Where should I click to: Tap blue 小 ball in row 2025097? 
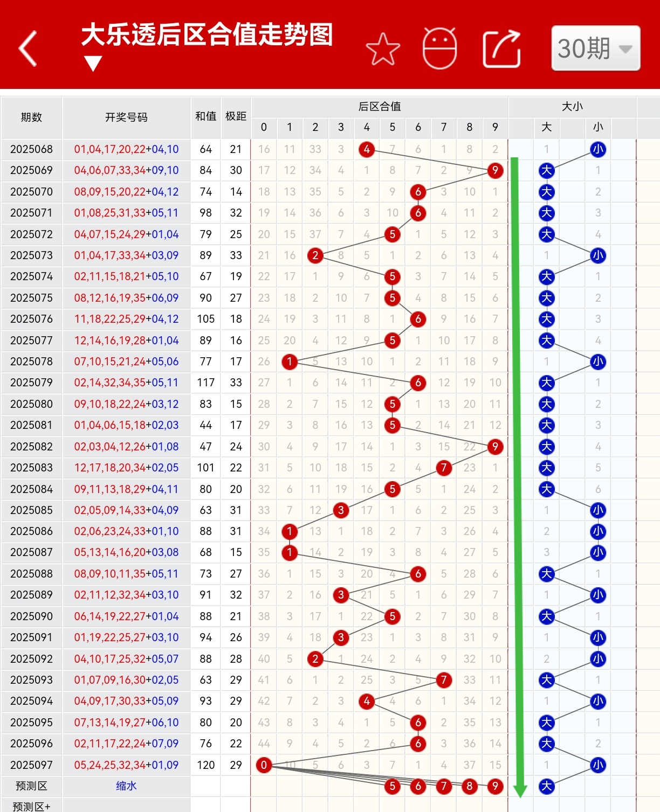(x=598, y=765)
